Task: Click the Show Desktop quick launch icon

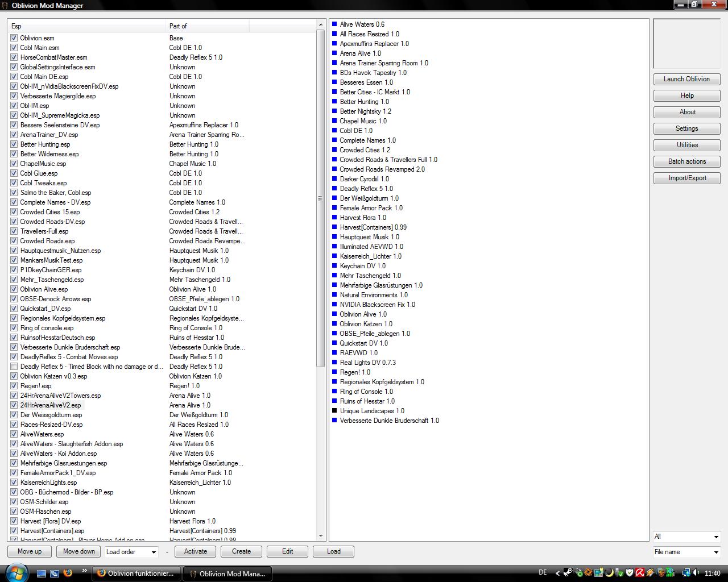Action: coord(42,573)
